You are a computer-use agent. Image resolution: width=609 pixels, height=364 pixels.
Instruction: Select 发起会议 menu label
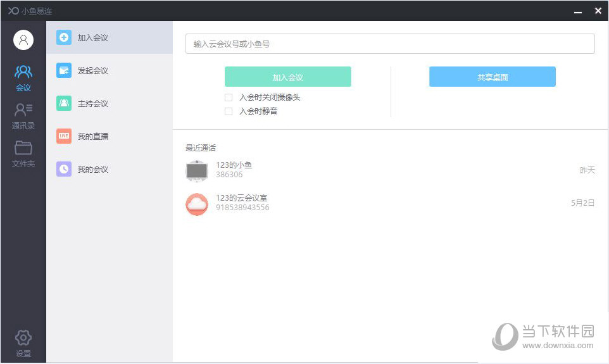[93, 71]
